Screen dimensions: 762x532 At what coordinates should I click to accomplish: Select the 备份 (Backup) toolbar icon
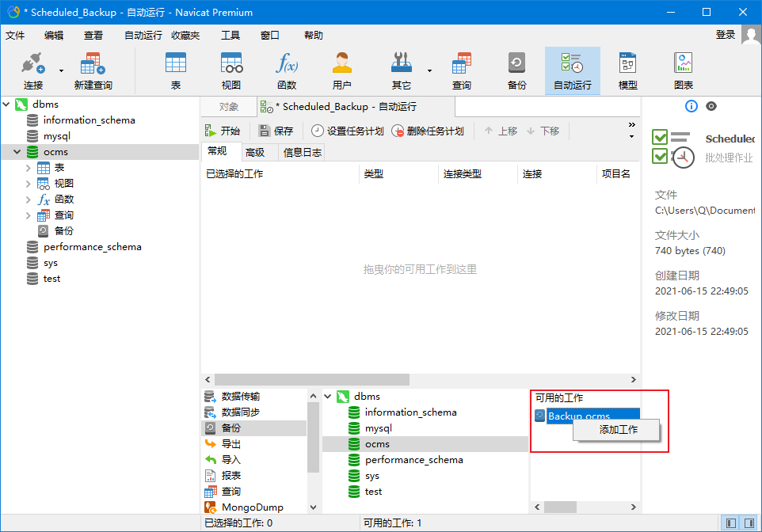(x=516, y=70)
